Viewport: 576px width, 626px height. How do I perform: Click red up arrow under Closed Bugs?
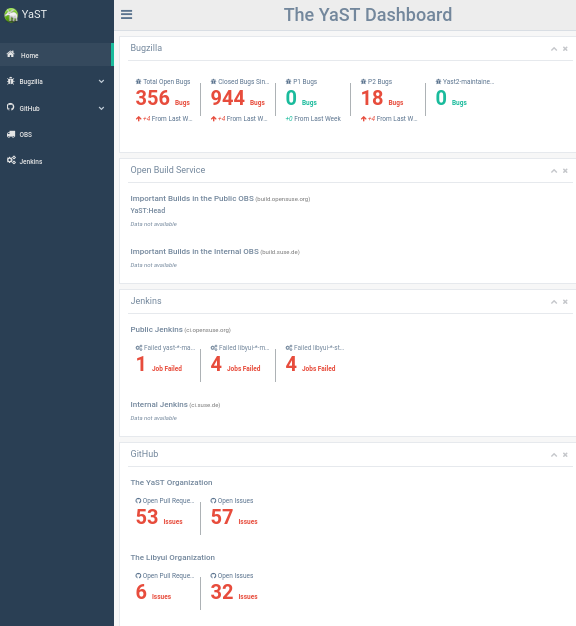tap(214, 119)
